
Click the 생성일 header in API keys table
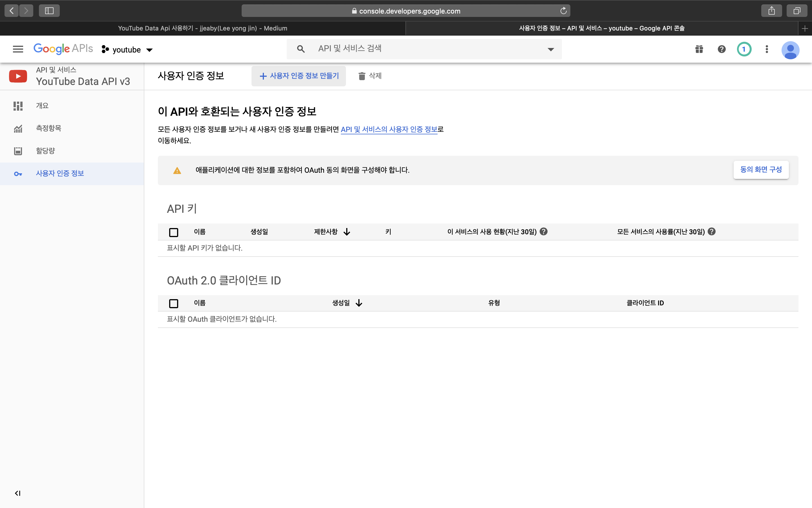(259, 232)
